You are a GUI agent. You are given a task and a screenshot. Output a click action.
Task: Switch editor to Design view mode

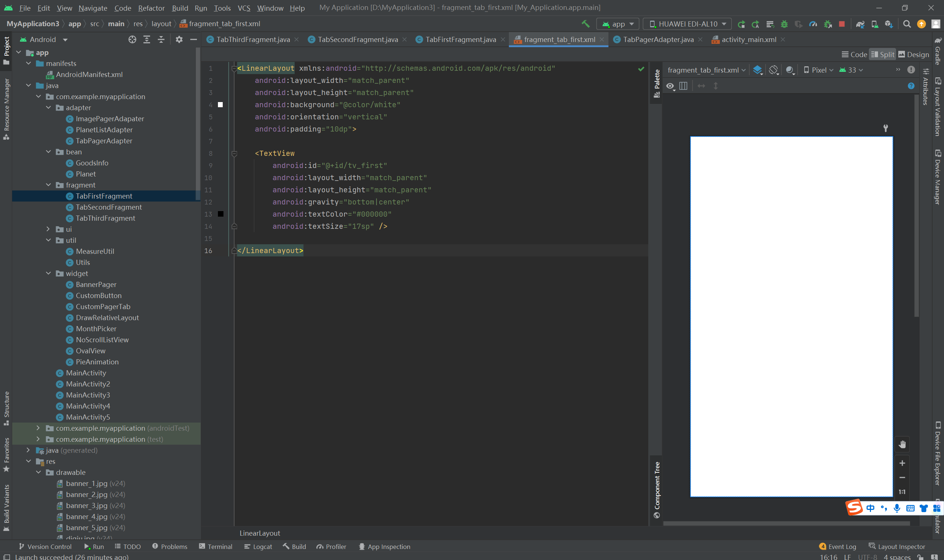pyautogui.click(x=913, y=54)
